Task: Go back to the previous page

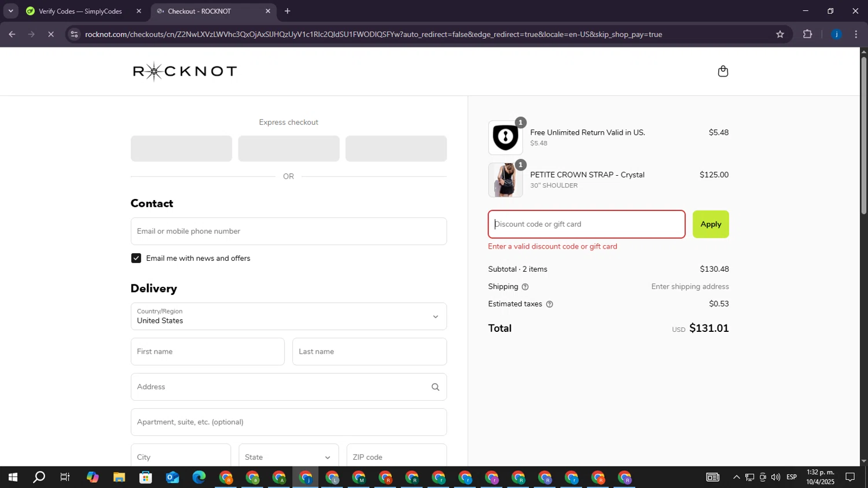Action: coord(12,34)
